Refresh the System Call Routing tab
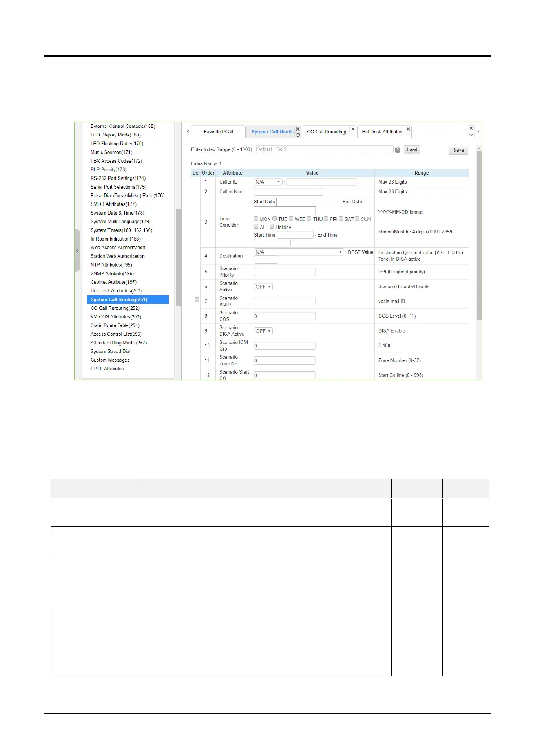This screenshot has height=756, width=535. coord(297,135)
